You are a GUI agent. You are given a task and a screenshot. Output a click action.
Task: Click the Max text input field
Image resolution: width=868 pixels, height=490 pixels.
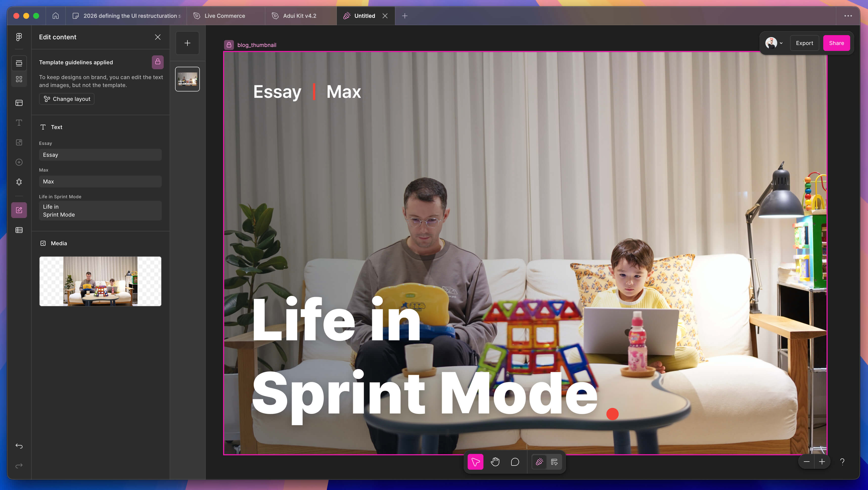[x=100, y=181]
